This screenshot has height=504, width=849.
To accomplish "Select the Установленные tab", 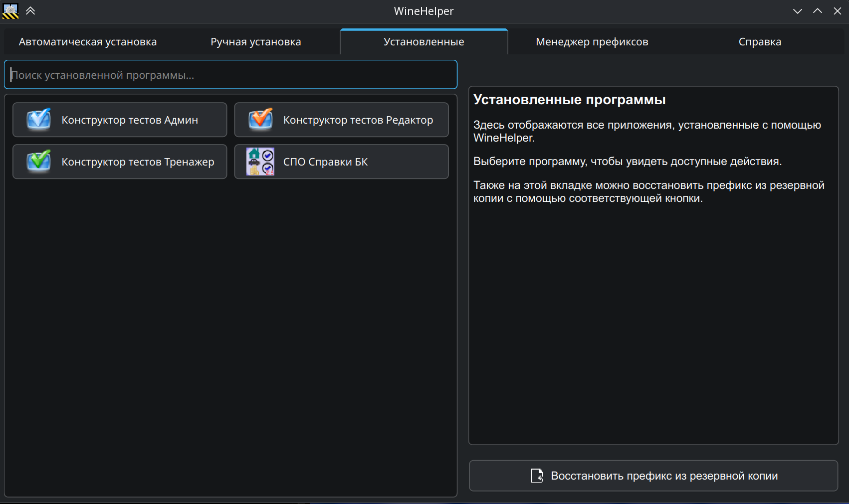I will pos(424,42).
